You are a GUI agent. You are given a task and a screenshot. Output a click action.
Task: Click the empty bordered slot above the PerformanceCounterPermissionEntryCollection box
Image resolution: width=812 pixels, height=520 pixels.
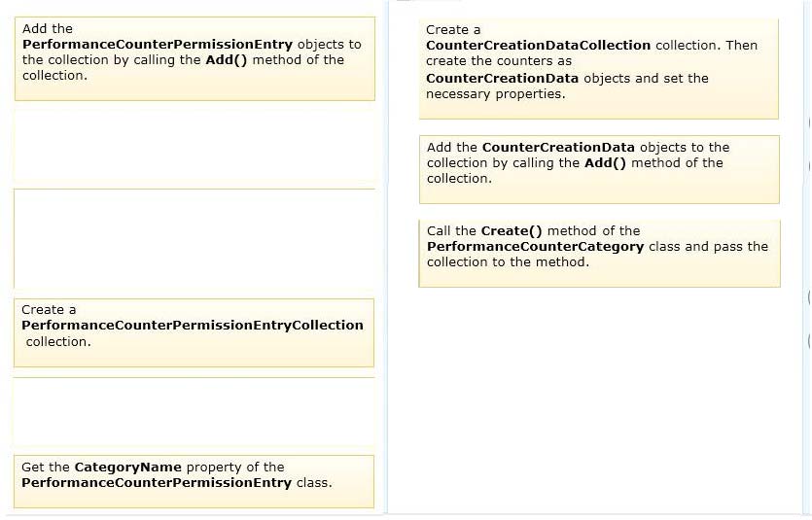(194, 238)
